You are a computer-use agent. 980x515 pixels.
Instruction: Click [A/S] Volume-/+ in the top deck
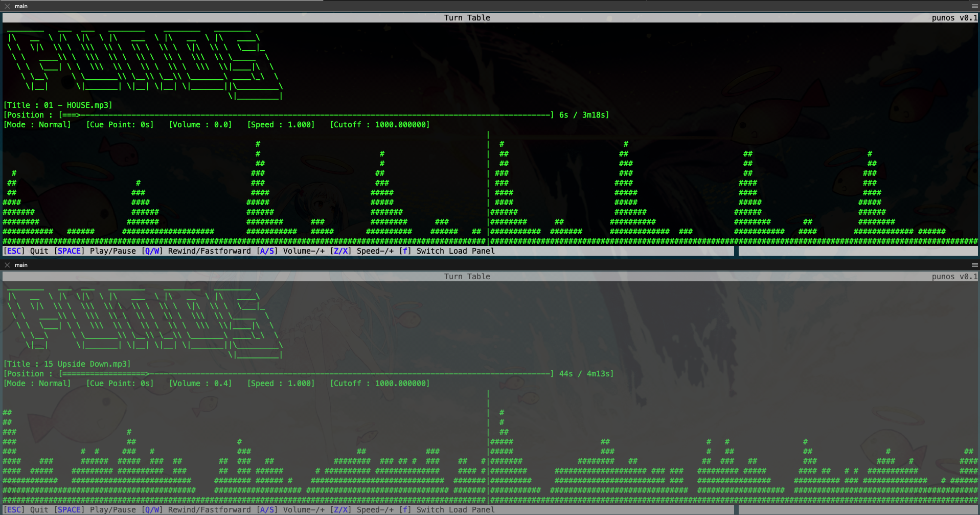coord(290,251)
